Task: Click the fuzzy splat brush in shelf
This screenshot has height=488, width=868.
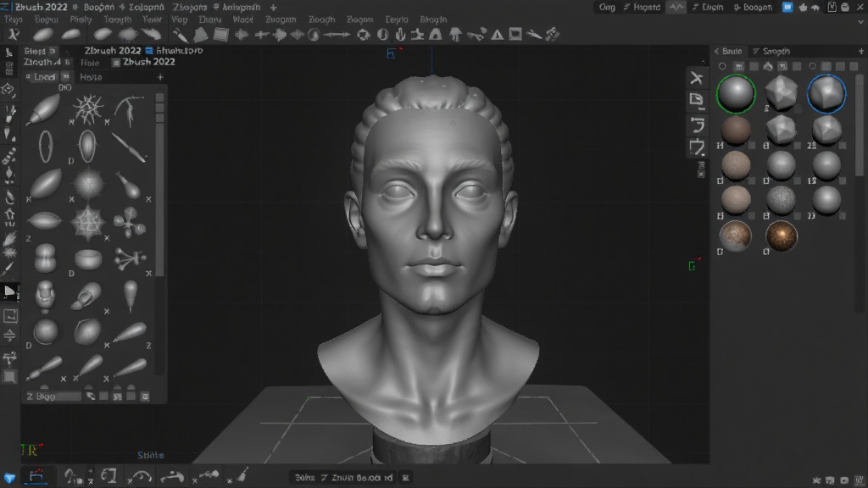Action: 128,35
